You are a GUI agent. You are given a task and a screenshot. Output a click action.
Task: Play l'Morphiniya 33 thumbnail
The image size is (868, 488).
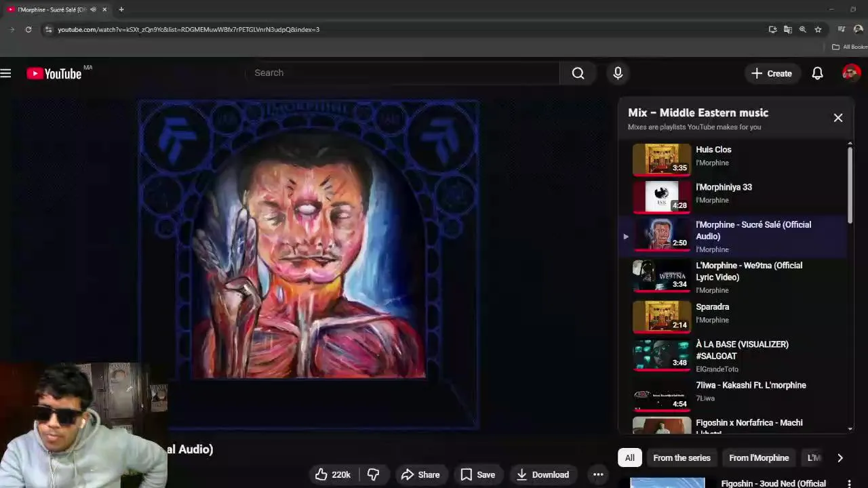[x=662, y=197]
